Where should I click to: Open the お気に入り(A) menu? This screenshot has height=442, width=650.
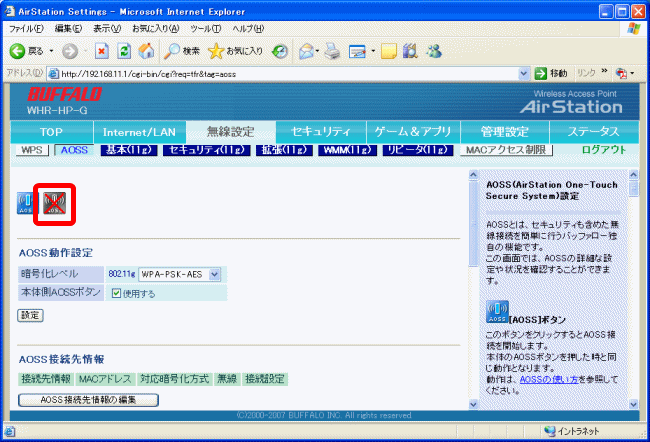tap(155, 29)
